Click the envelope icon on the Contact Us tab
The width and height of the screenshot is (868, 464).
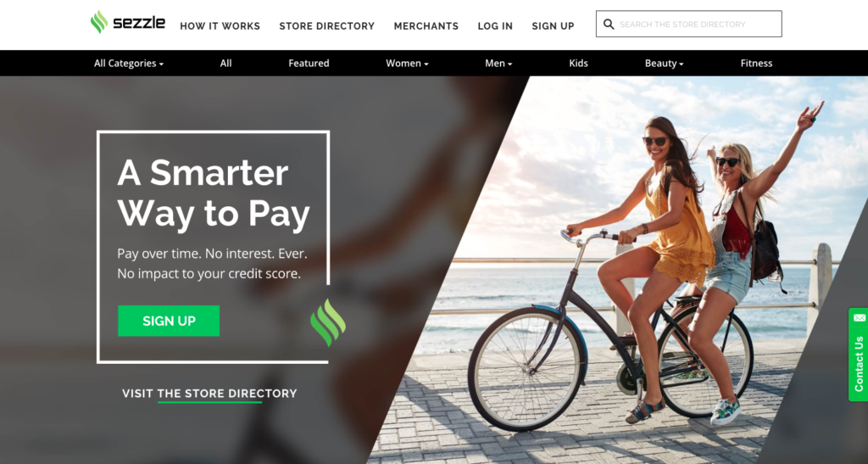pos(860,318)
